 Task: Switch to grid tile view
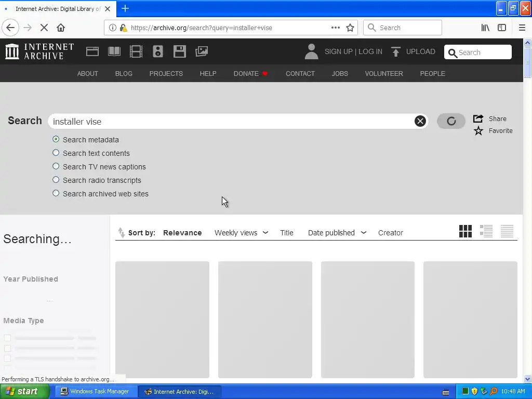(465, 231)
